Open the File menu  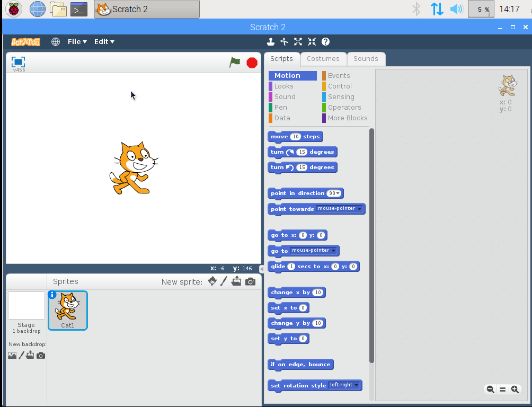pos(77,41)
